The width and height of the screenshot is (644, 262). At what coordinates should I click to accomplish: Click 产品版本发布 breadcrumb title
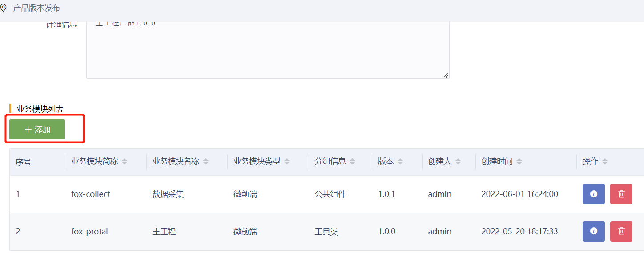pyautogui.click(x=36, y=8)
